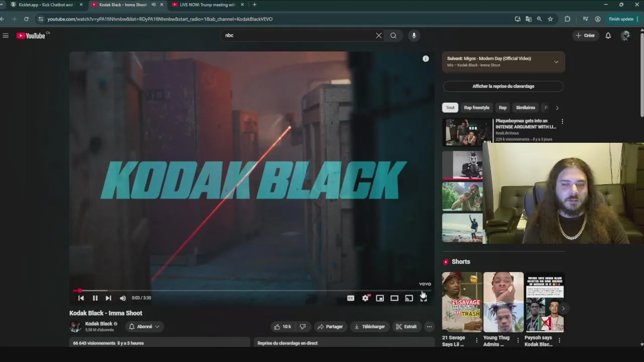Image resolution: width=644 pixels, height=362 pixels.
Task: Like the video with 10 k likes
Action: [x=282, y=327]
